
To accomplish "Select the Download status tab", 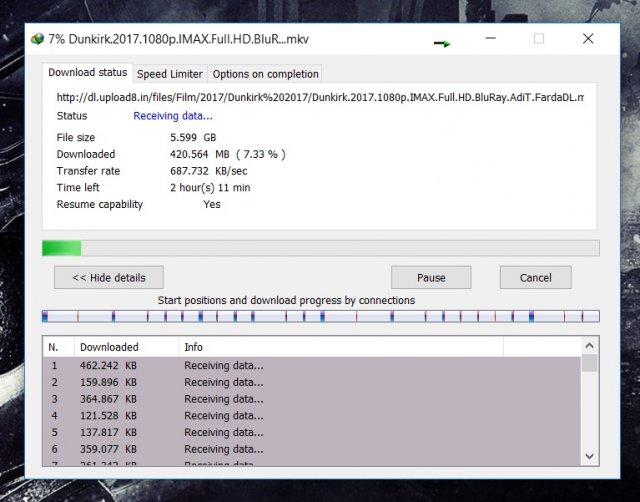I will (88, 73).
